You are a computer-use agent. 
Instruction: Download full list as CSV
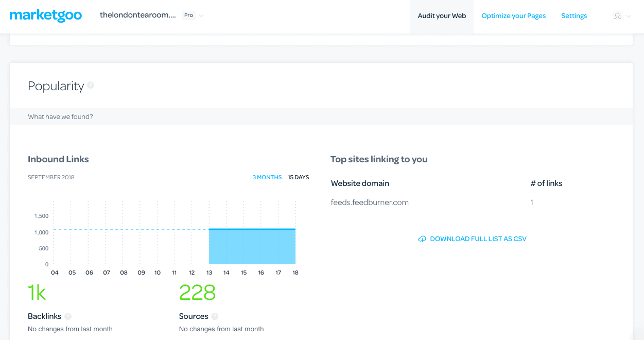pyautogui.click(x=478, y=239)
